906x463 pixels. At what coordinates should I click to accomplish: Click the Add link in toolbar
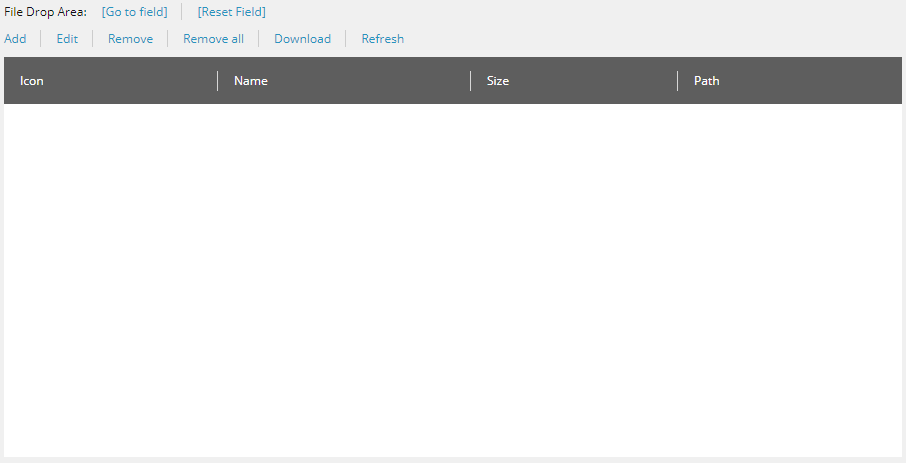pos(15,39)
